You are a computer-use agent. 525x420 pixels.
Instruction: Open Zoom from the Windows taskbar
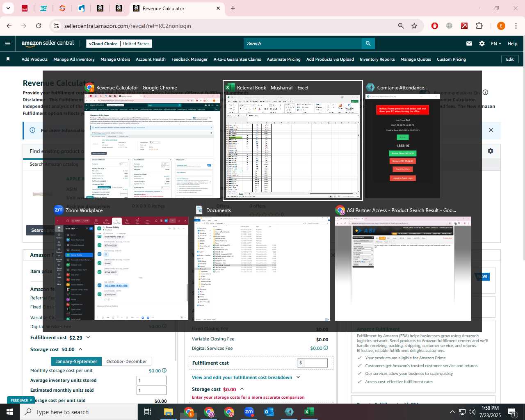pyautogui.click(x=249, y=412)
